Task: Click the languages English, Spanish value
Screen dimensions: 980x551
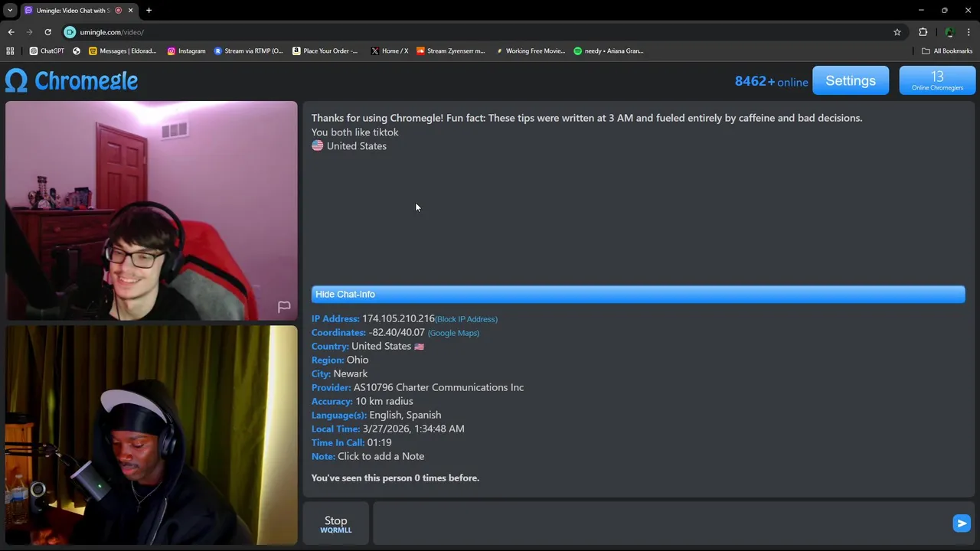Action: pos(405,415)
